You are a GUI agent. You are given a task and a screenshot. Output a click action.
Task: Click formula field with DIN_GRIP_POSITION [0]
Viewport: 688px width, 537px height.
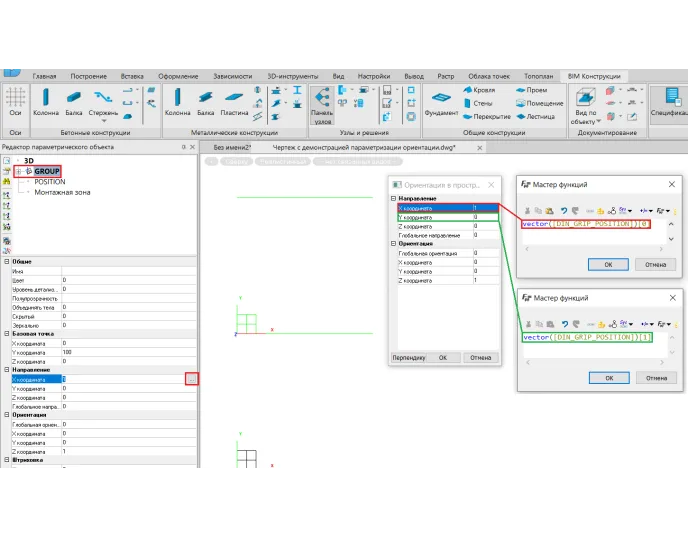click(586, 224)
